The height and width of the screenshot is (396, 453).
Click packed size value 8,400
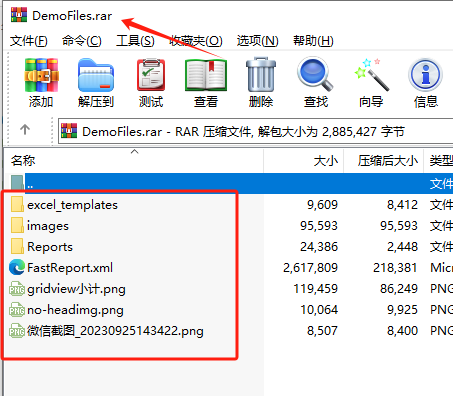pos(402,331)
